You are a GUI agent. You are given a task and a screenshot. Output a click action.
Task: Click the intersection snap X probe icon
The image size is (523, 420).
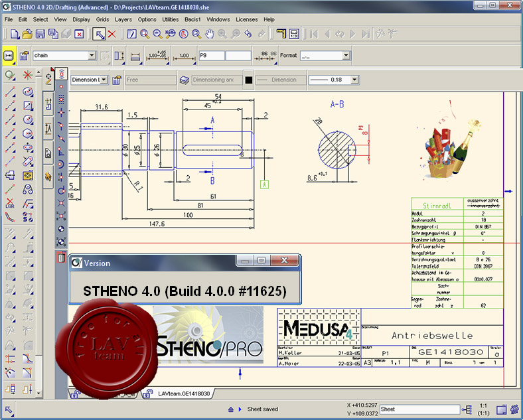pyautogui.click(x=61, y=202)
